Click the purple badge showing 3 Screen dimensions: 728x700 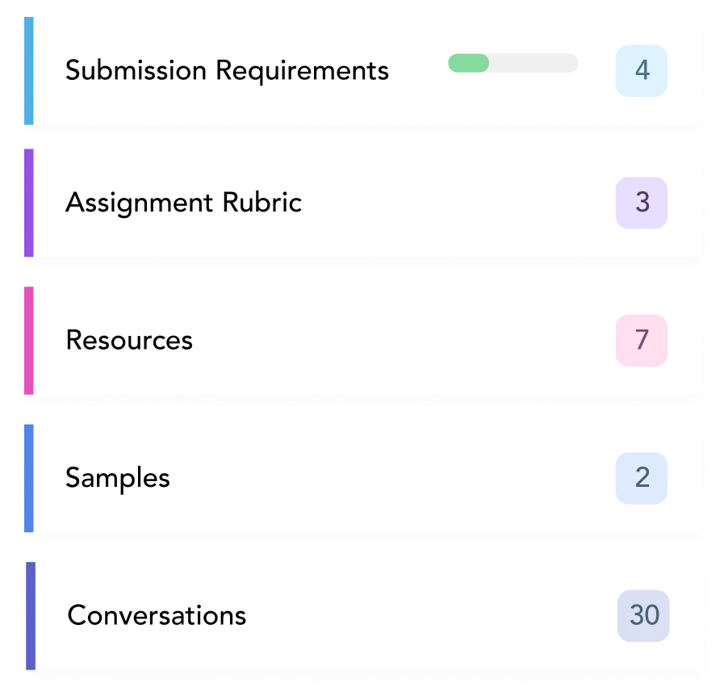point(642,203)
